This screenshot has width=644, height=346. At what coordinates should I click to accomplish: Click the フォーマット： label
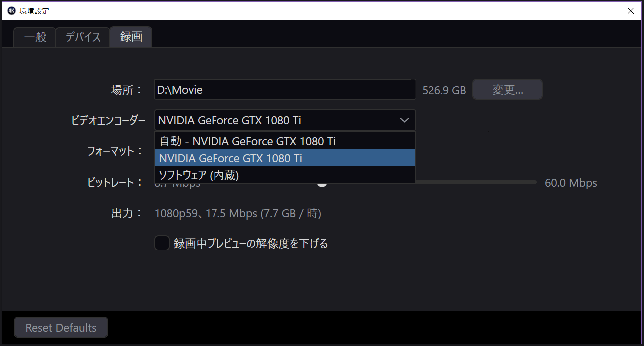point(115,151)
